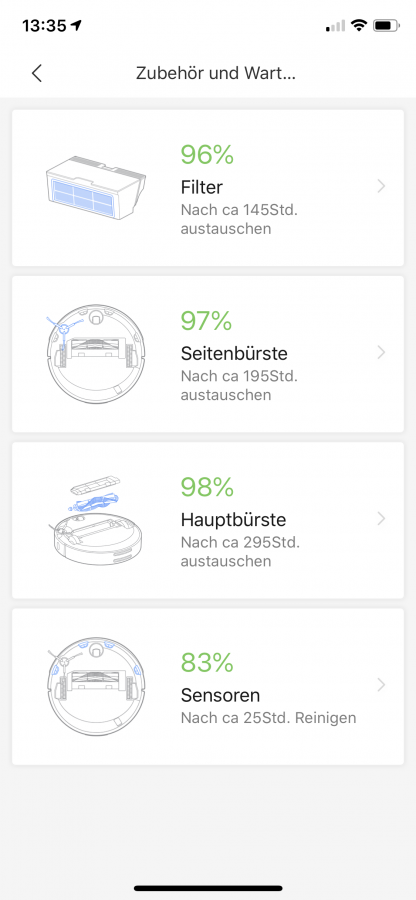Tap the battery status icon
Viewport: 416px width, 900px height.
[386, 26]
